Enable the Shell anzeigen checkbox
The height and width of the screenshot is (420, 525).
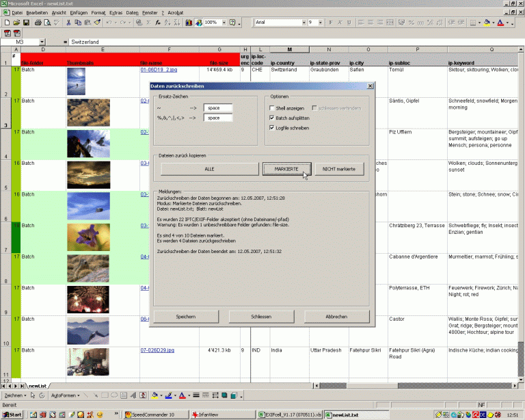273,108
